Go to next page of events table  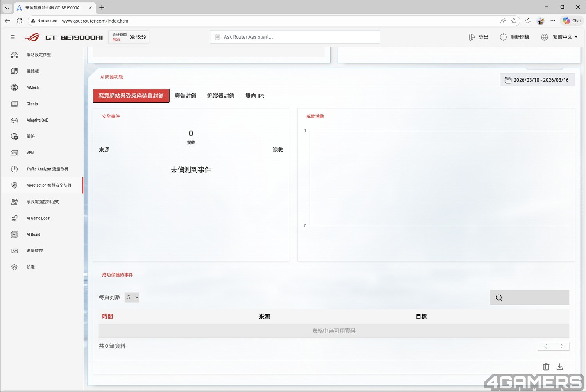(x=562, y=346)
